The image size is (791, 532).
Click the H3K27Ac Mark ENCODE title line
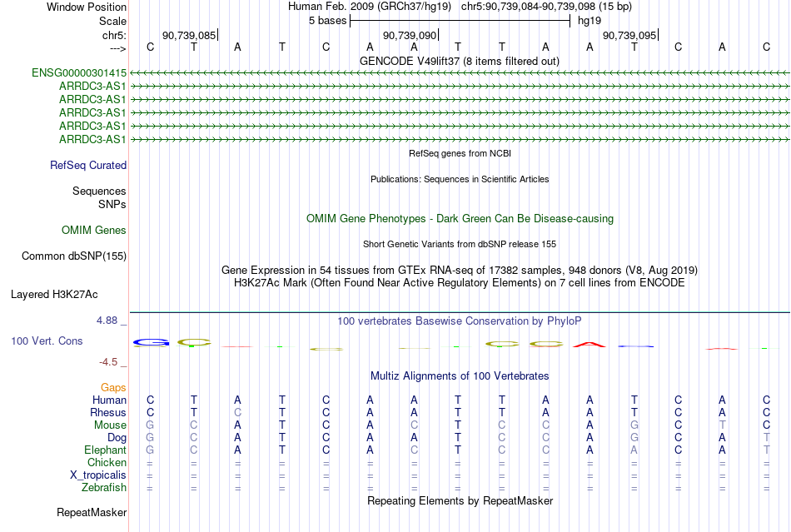point(460,282)
